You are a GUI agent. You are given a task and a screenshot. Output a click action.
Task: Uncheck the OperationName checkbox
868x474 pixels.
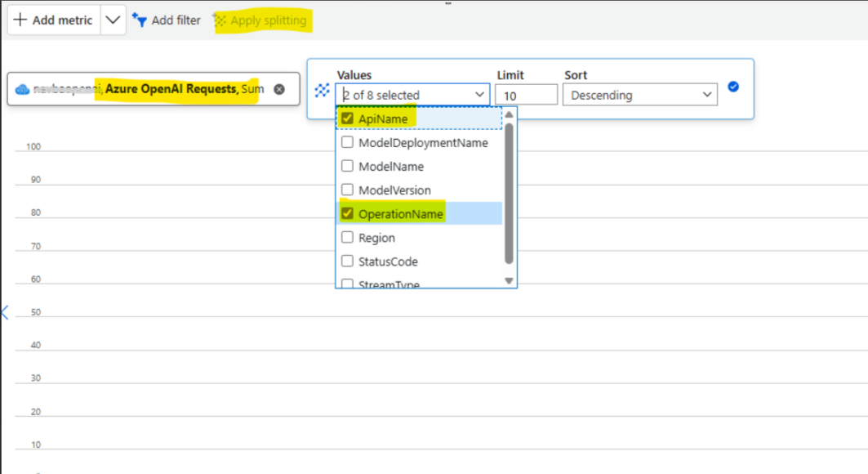347,214
